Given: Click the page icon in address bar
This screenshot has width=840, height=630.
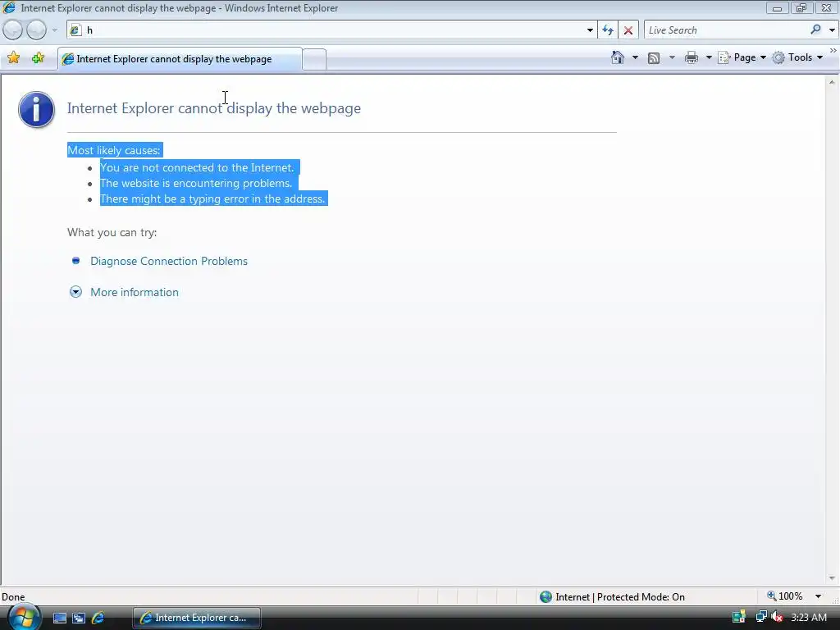Looking at the screenshot, I should click(75, 30).
